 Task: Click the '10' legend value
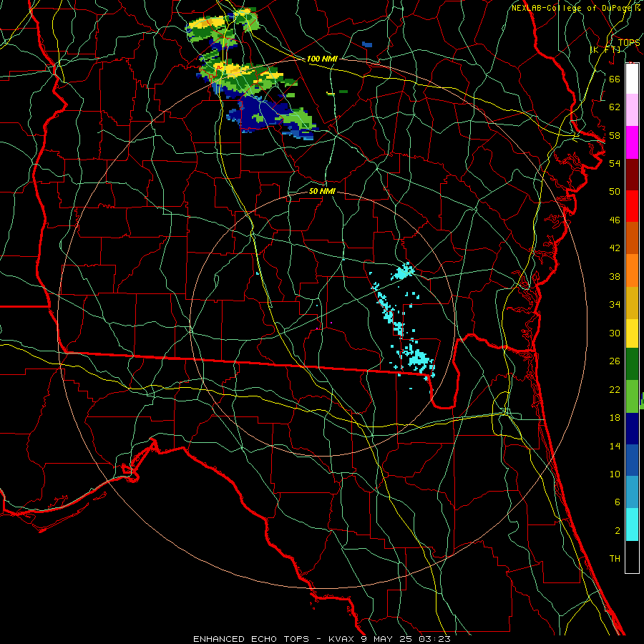coord(615,474)
